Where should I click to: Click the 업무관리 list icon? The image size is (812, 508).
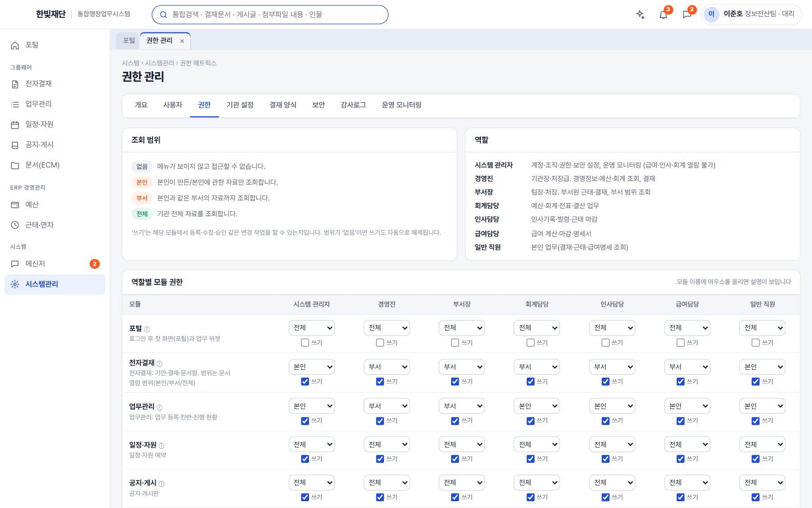pyautogui.click(x=15, y=104)
